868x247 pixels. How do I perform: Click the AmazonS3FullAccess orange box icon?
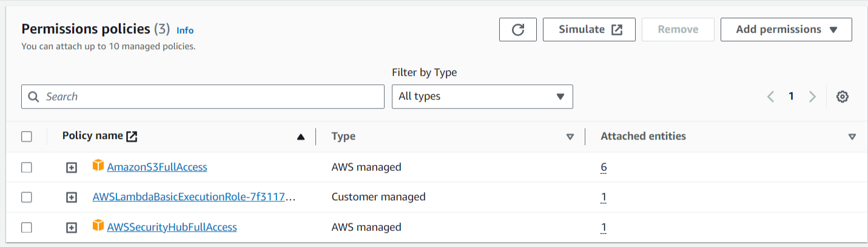coord(98,166)
